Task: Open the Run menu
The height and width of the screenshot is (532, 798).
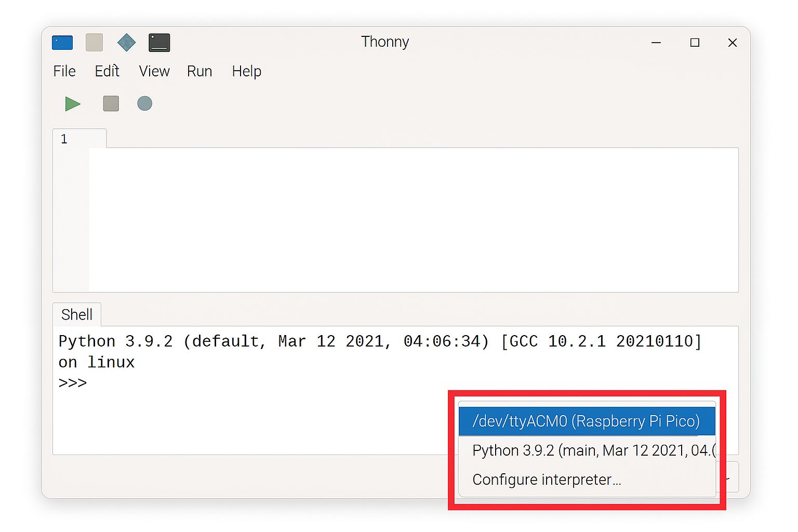Action: tap(199, 71)
